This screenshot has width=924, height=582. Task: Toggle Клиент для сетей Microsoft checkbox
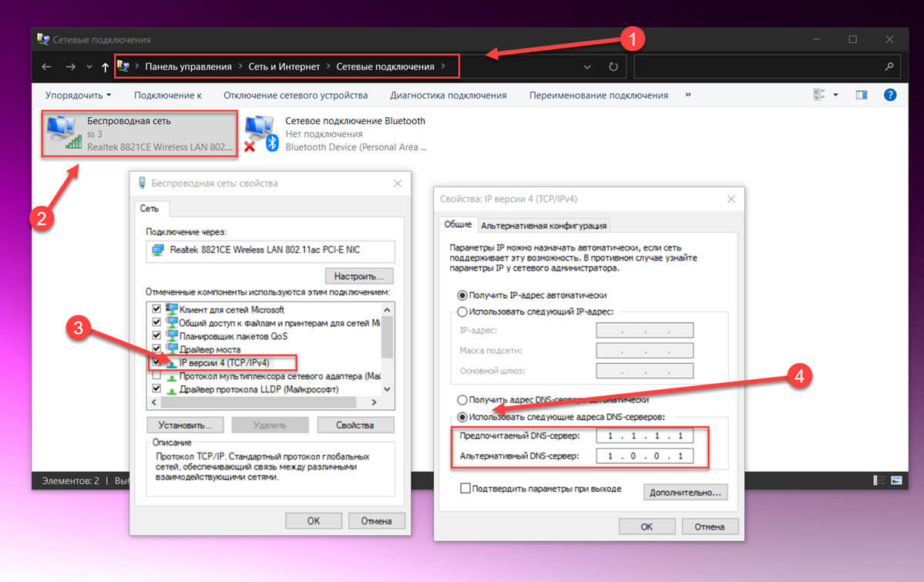(x=156, y=309)
